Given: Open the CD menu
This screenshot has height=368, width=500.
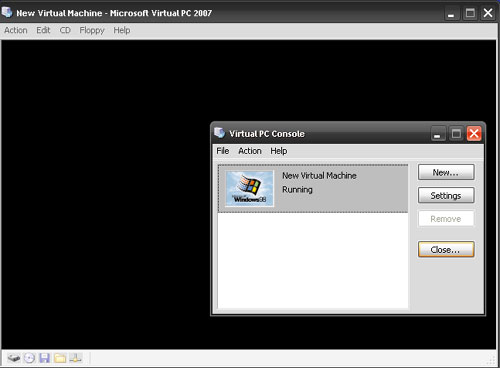Looking at the screenshot, I should (65, 30).
